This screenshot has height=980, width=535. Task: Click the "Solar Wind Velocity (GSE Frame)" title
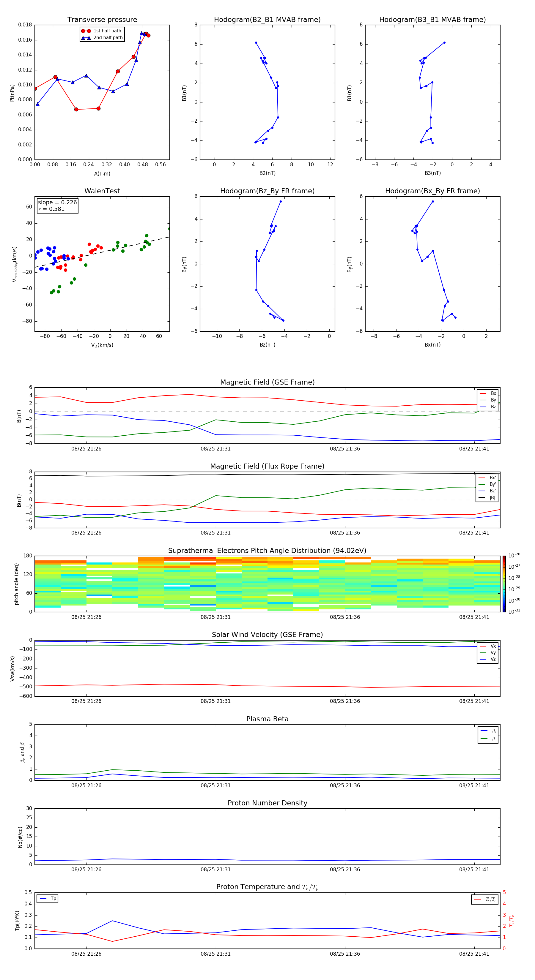(x=267, y=635)
